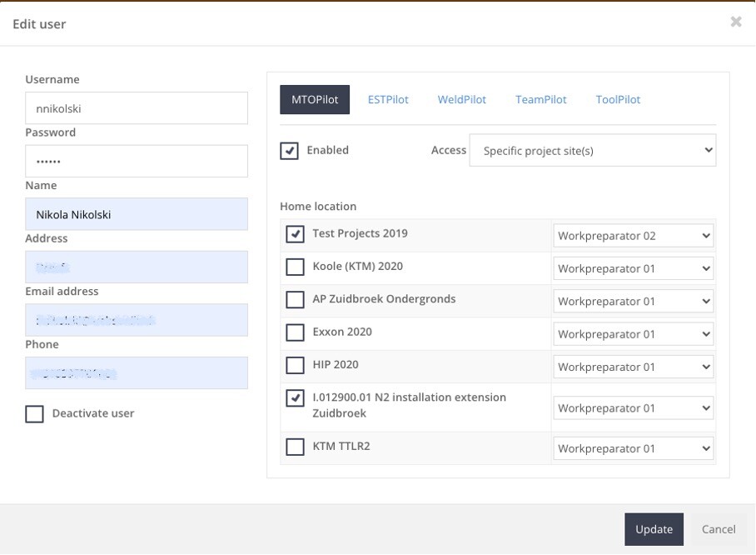
Task: Change role dropdown for KTM TTLR2
Action: pos(633,448)
